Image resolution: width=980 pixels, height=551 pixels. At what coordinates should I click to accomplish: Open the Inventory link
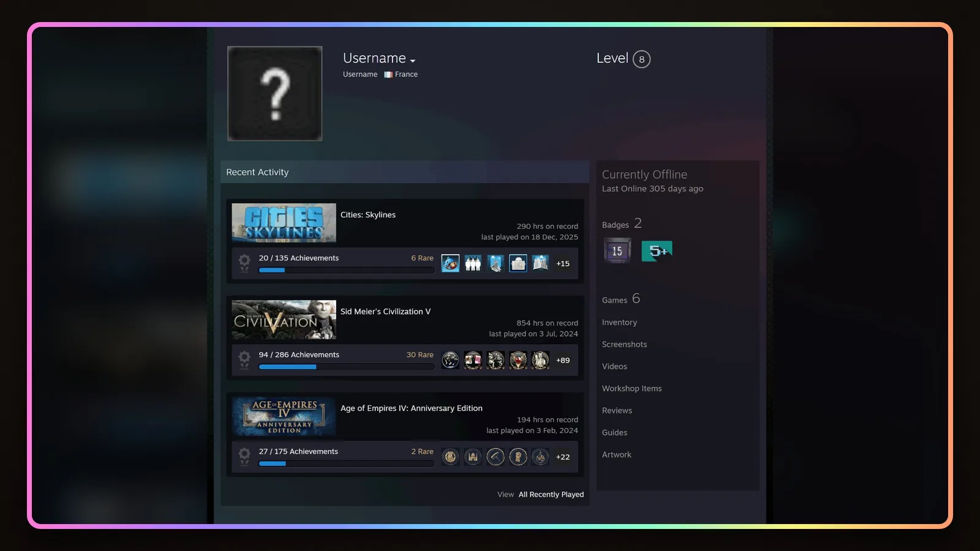(619, 323)
